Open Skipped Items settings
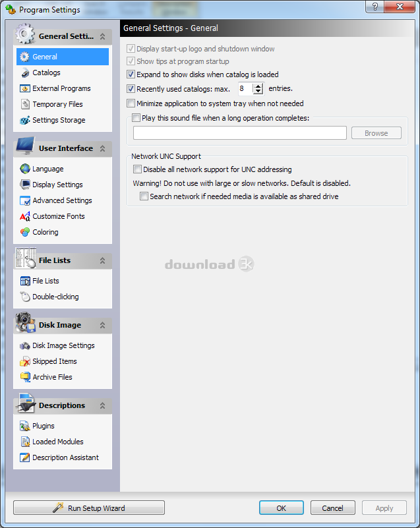 click(x=55, y=361)
